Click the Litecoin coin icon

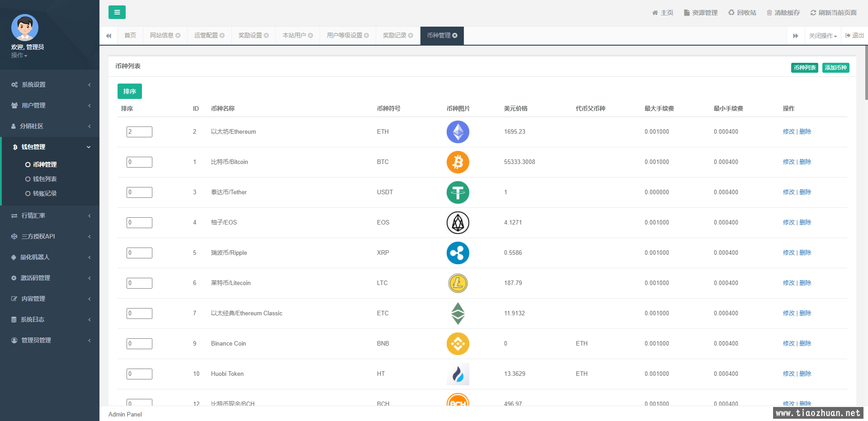click(x=458, y=283)
